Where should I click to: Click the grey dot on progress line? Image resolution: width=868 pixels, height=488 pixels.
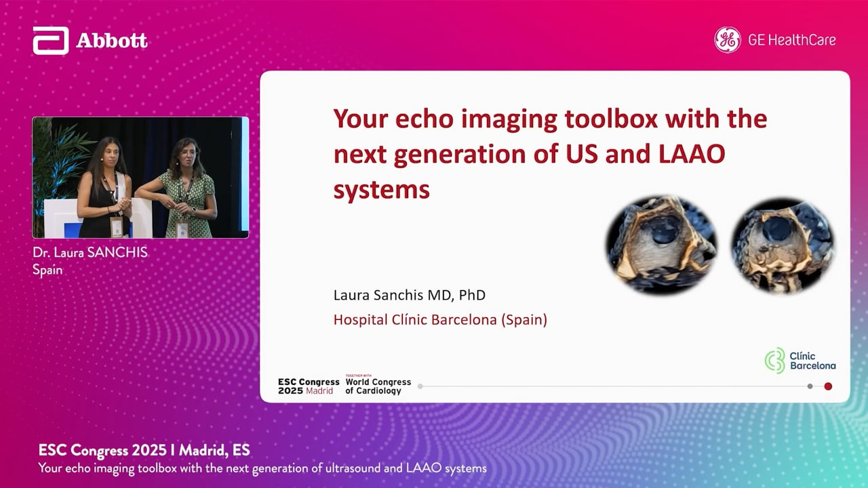tap(810, 386)
